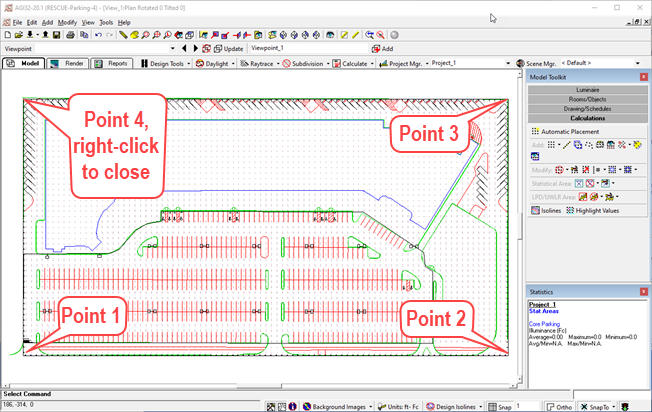Click the Automatic Placement icon
The image size is (652, 412).
pos(535,131)
